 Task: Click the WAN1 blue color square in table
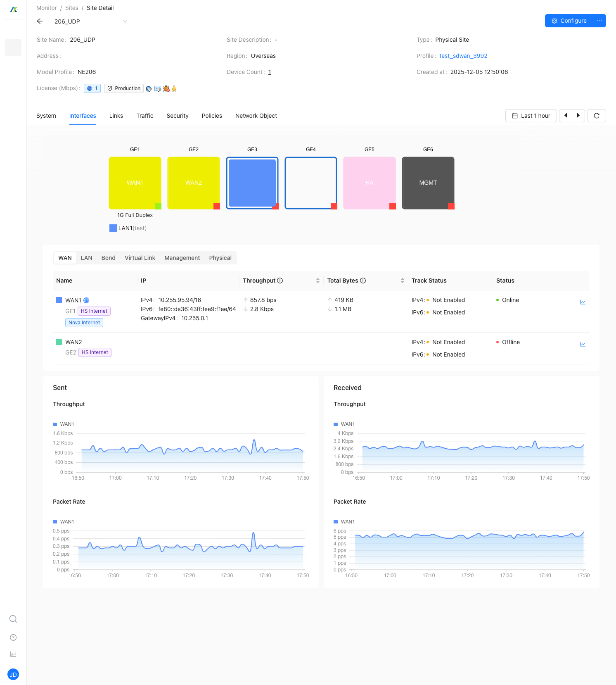[x=59, y=300]
